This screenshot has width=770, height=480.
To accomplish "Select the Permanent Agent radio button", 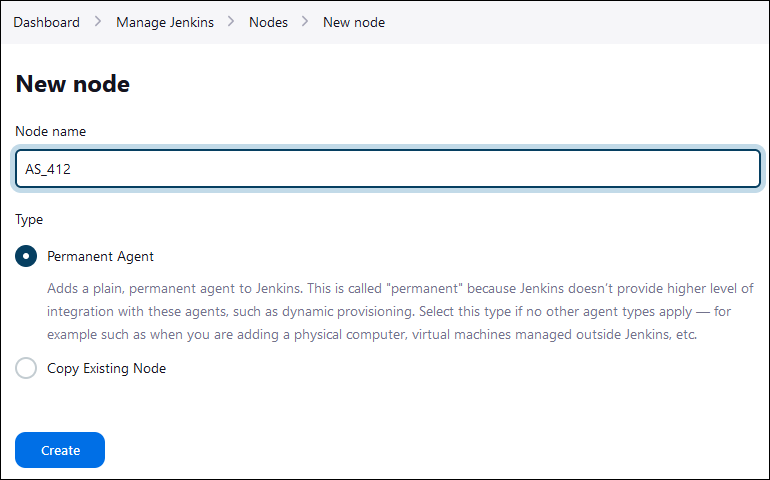I will tap(26, 256).
